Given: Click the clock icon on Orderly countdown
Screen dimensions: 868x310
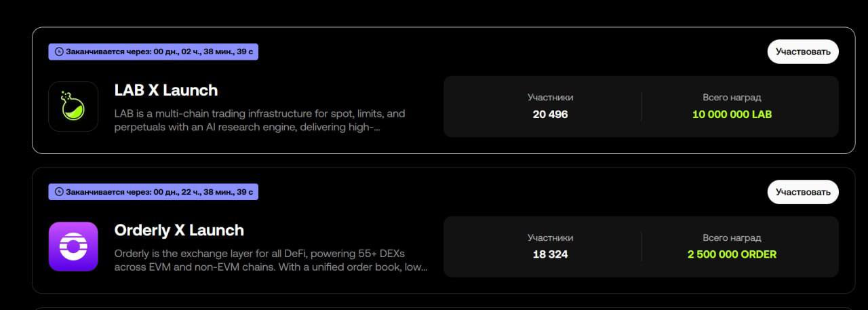Looking at the screenshot, I should click(58, 192).
